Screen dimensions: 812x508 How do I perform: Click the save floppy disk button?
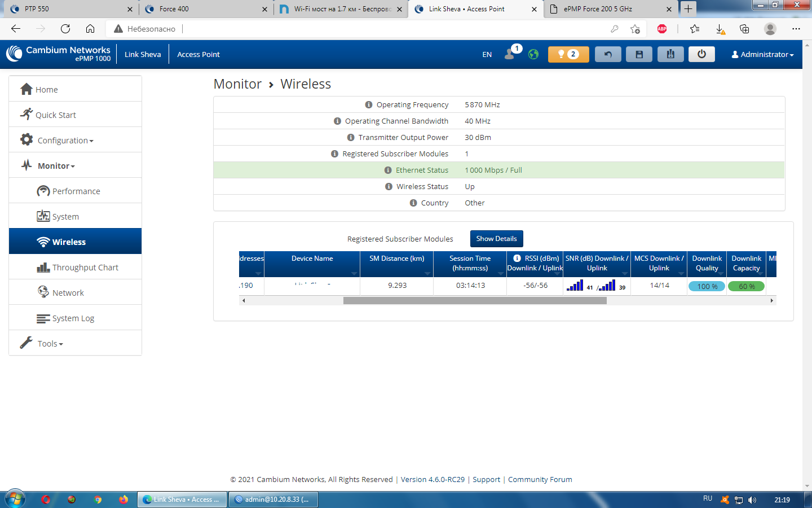(x=639, y=54)
